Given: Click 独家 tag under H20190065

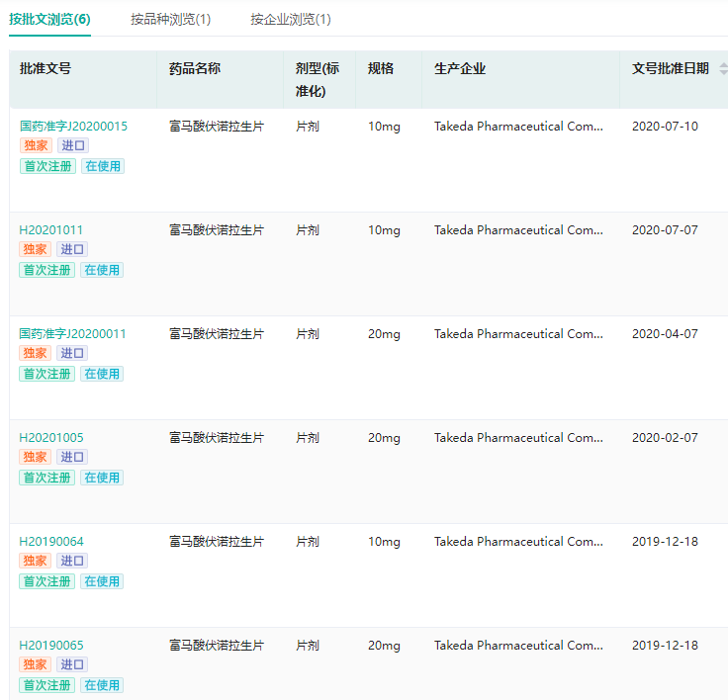Looking at the screenshot, I should [x=35, y=664].
